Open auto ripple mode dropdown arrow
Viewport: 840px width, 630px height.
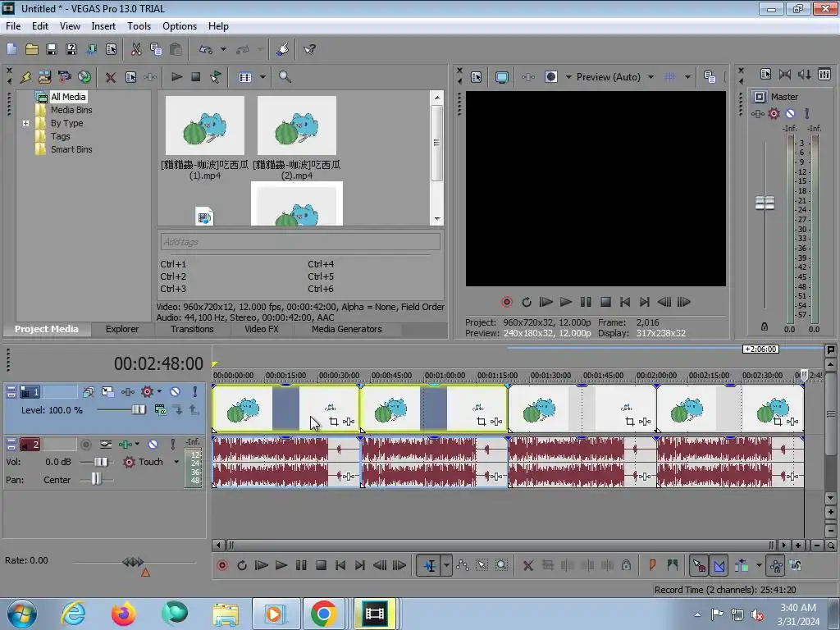click(759, 565)
